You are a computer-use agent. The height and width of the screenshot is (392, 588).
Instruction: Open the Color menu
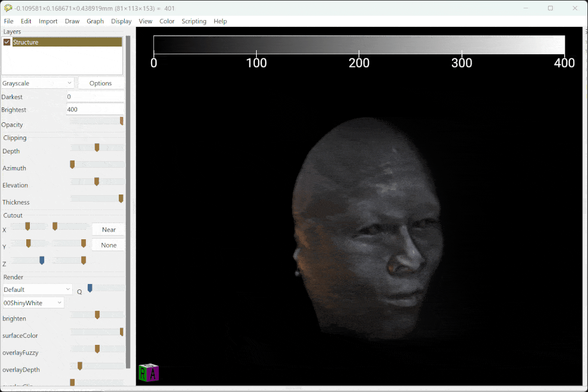click(167, 21)
